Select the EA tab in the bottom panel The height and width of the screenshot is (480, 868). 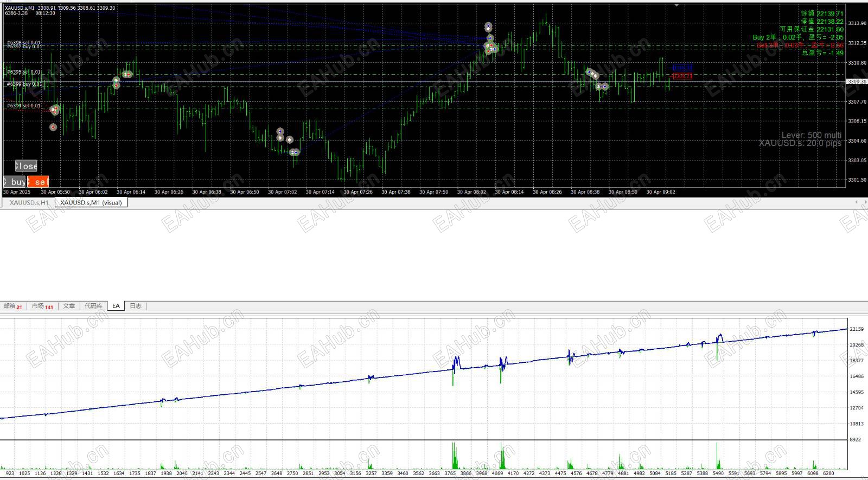(x=116, y=306)
